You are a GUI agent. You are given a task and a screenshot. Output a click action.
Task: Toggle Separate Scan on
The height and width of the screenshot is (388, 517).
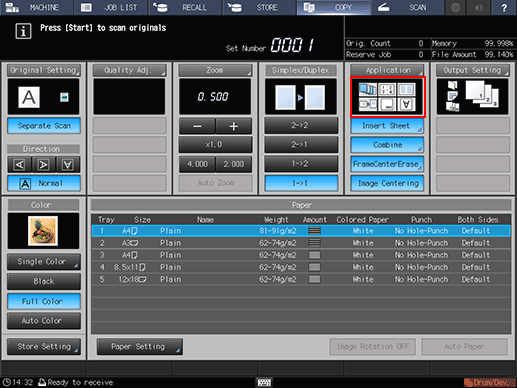pos(44,126)
